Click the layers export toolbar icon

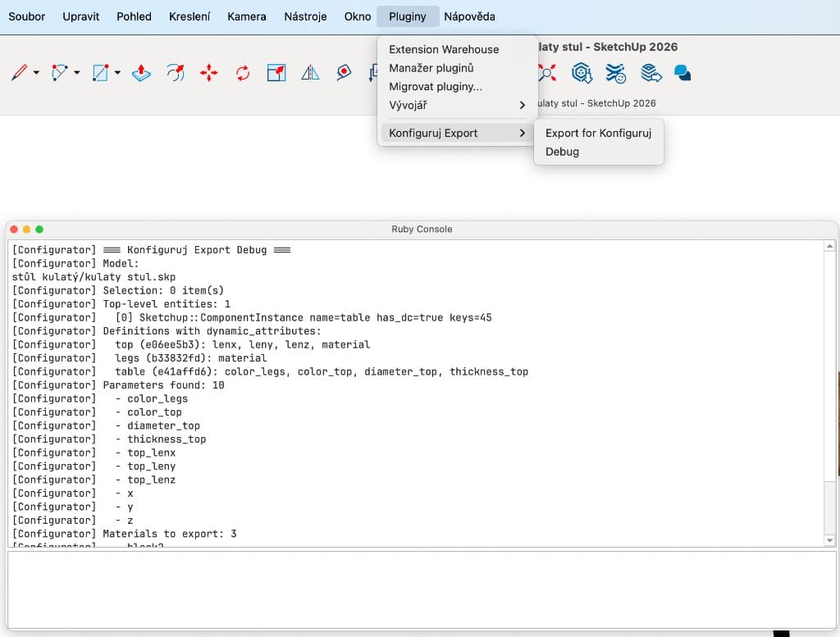tap(651, 72)
